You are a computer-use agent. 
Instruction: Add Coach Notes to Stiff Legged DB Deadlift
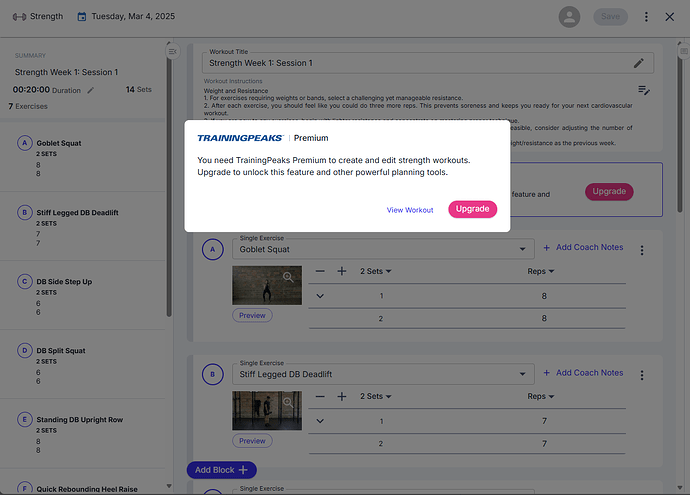pyautogui.click(x=583, y=373)
